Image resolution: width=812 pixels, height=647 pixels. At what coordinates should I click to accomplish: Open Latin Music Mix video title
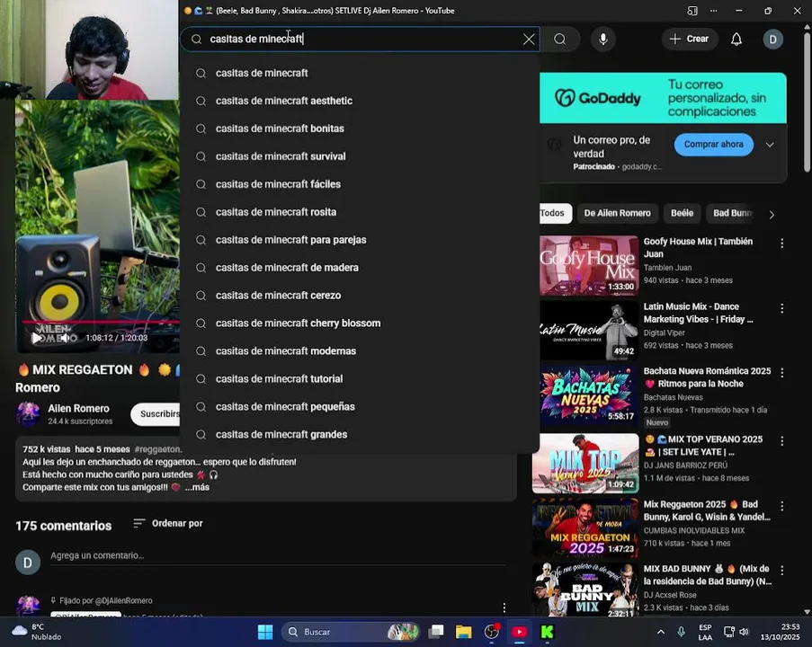point(698,313)
